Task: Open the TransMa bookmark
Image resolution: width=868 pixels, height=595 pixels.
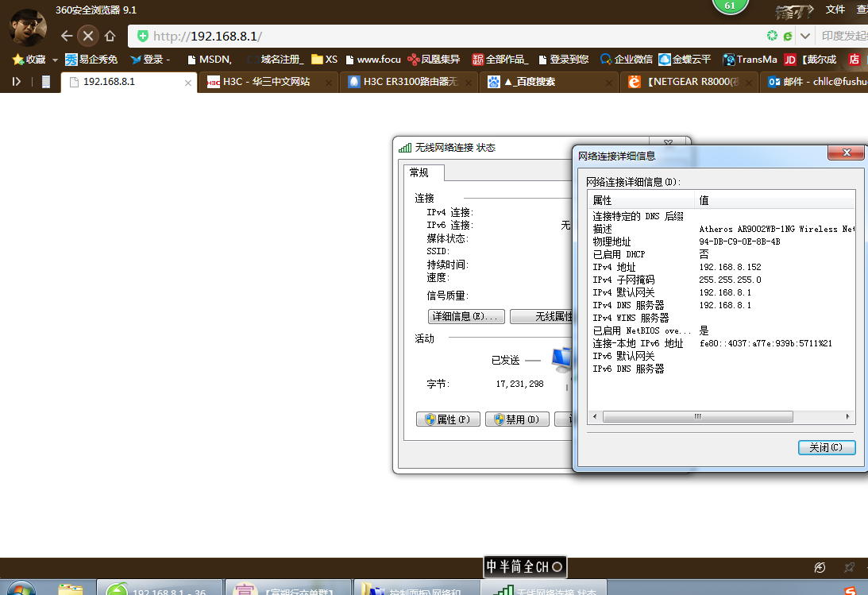Action: (x=750, y=60)
